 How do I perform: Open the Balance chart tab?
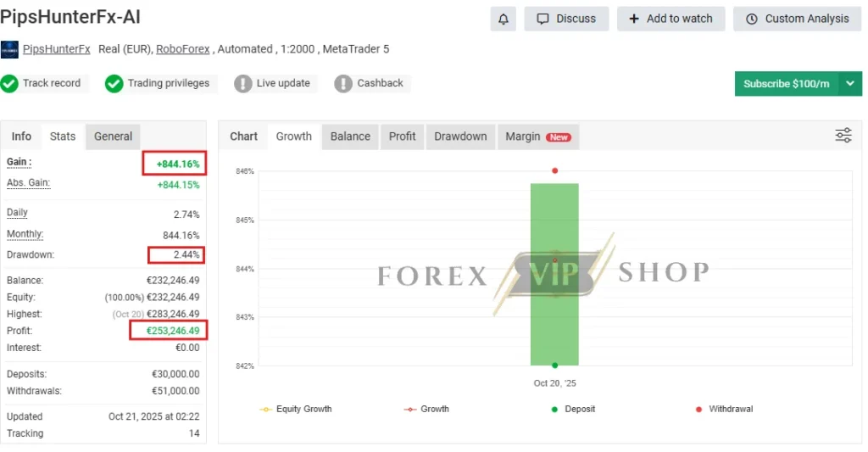click(x=350, y=137)
